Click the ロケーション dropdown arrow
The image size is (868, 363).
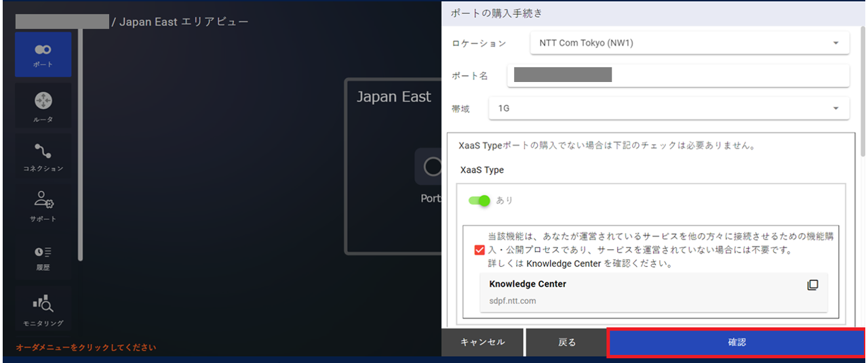tap(835, 43)
